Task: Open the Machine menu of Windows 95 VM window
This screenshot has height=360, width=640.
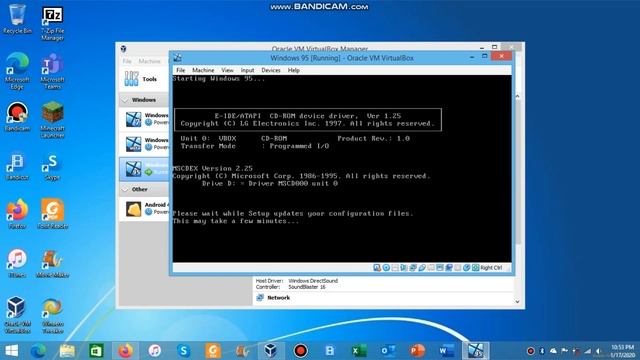Action: 203,70
